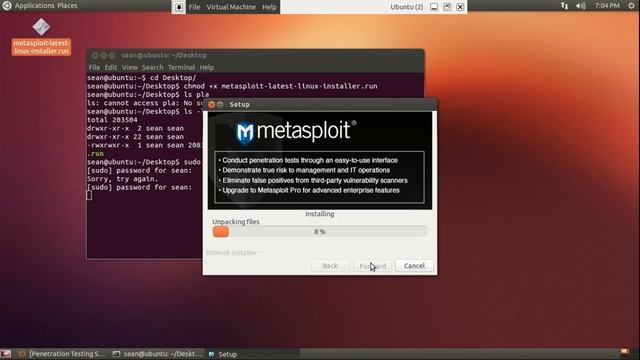Open the terminal File menu
The image size is (640, 360).
(94, 67)
